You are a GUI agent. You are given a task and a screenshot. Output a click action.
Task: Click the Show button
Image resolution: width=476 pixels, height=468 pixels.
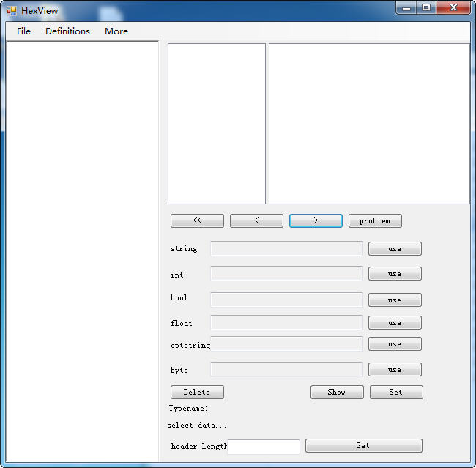coord(337,392)
